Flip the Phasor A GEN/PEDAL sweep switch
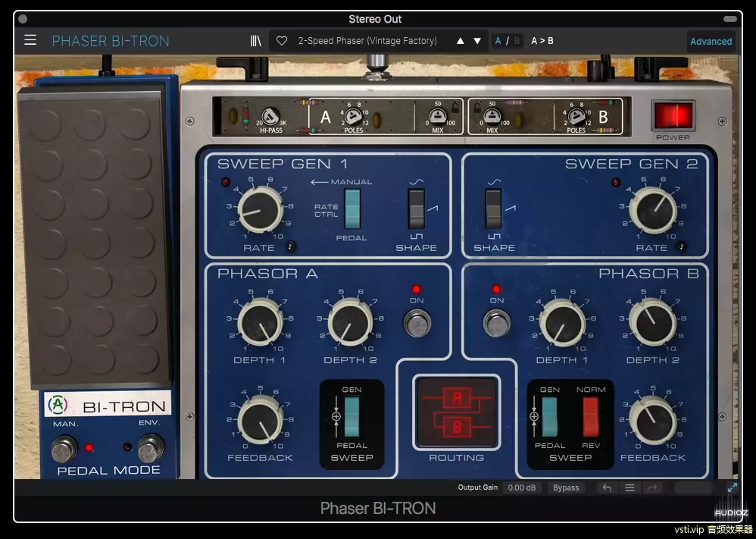 [351, 417]
